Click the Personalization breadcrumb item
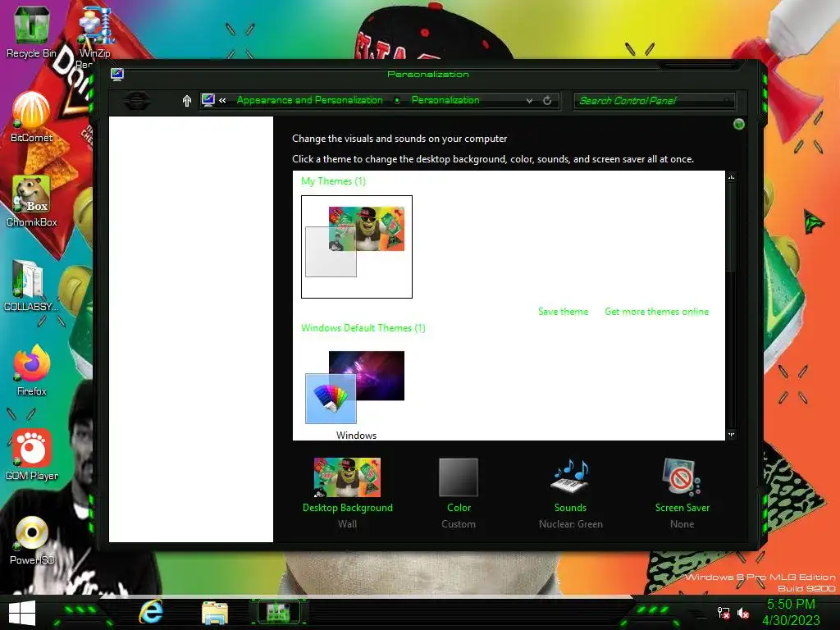The width and height of the screenshot is (840, 630). pyautogui.click(x=445, y=100)
